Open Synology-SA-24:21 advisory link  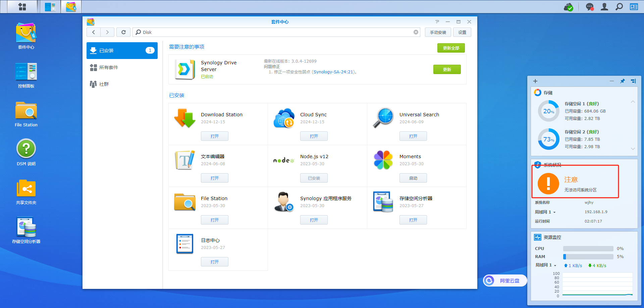coord(333,72)
